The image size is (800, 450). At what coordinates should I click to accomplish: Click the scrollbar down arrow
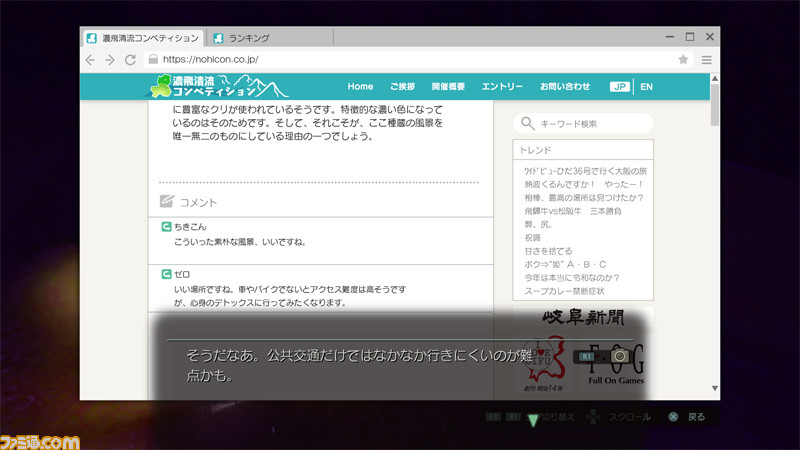tap(715, 388)
